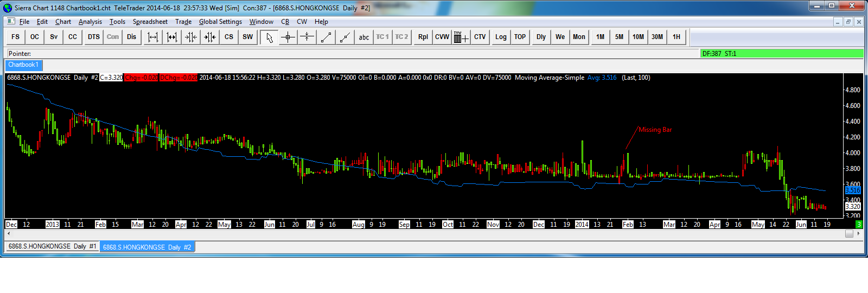Select the hand crosshair tool icon
The width and height of the screenshot is (868, 293).
click(307, 37)
